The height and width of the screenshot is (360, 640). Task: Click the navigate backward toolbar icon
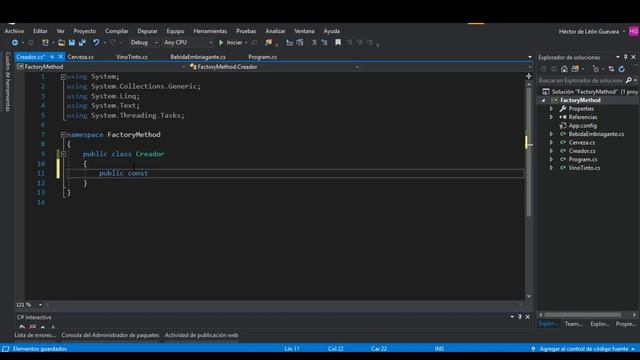(x=15, y=42)
